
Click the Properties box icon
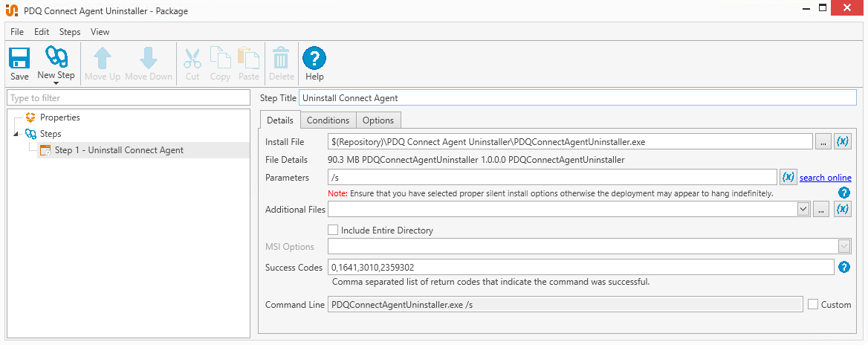[30, 117]
